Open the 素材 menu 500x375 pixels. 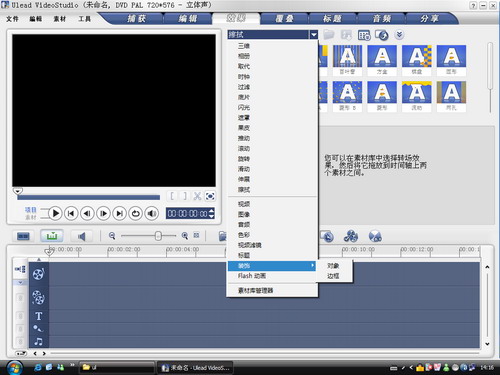[60, 19]
